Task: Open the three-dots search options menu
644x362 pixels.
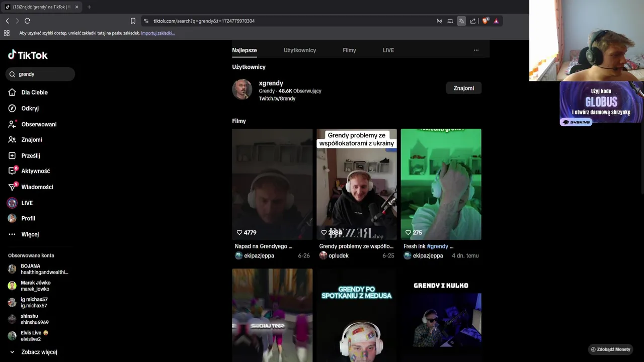Action: 476,50
